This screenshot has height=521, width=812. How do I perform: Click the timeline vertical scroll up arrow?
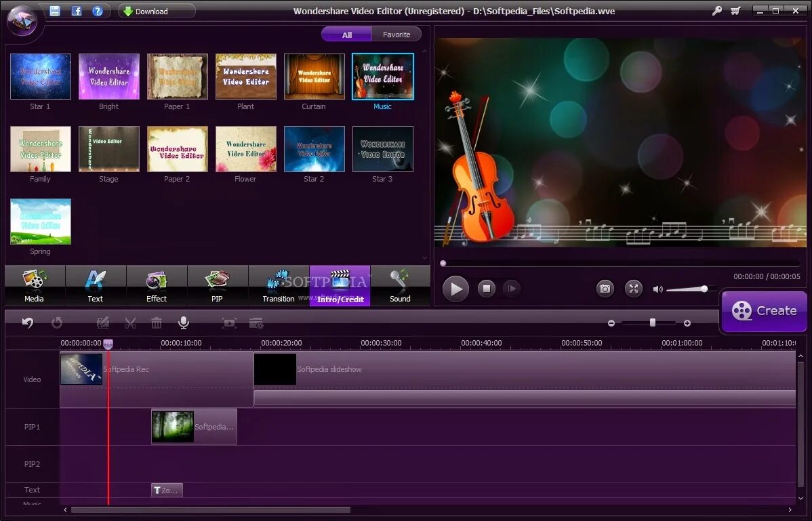(800, 356)
